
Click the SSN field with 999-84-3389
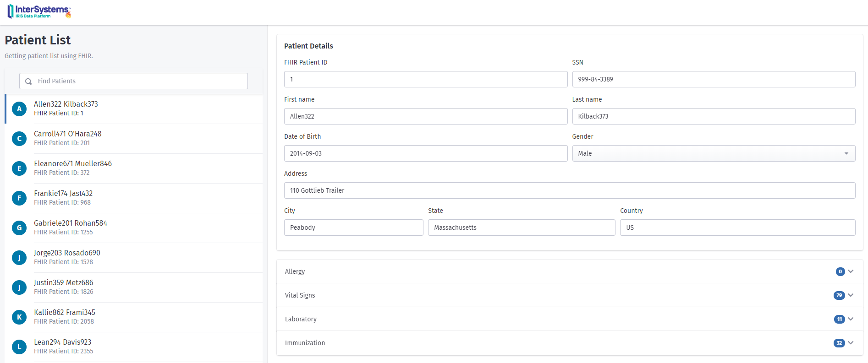[x=714, y=79]
